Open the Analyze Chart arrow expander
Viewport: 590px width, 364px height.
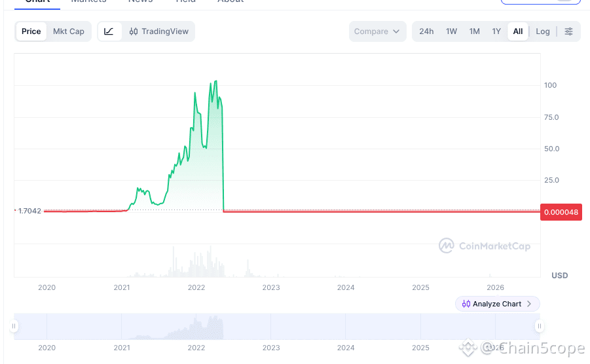tap(529, 304)
